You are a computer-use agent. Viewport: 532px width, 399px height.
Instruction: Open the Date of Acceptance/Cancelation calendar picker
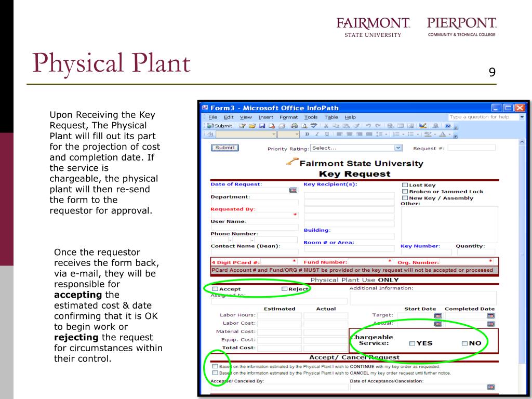pyautogui.click(x=490, y=387)
